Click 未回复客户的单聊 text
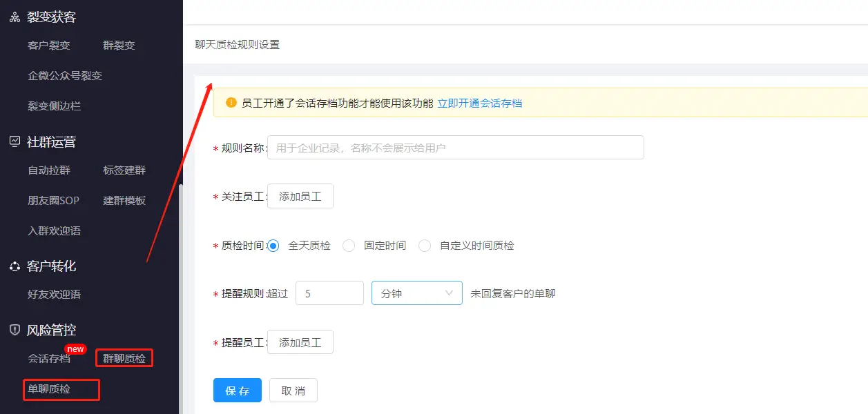The height and width of the screenshot is (414, 868). (x=513, y=293)
